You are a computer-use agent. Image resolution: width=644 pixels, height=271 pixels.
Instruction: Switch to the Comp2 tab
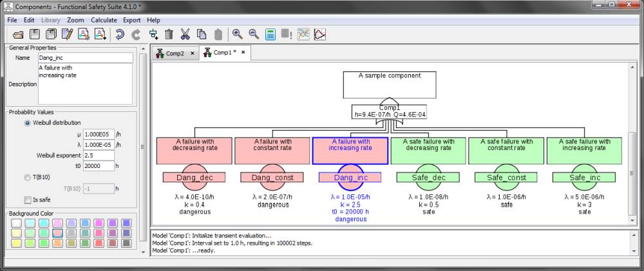point(170,53)
